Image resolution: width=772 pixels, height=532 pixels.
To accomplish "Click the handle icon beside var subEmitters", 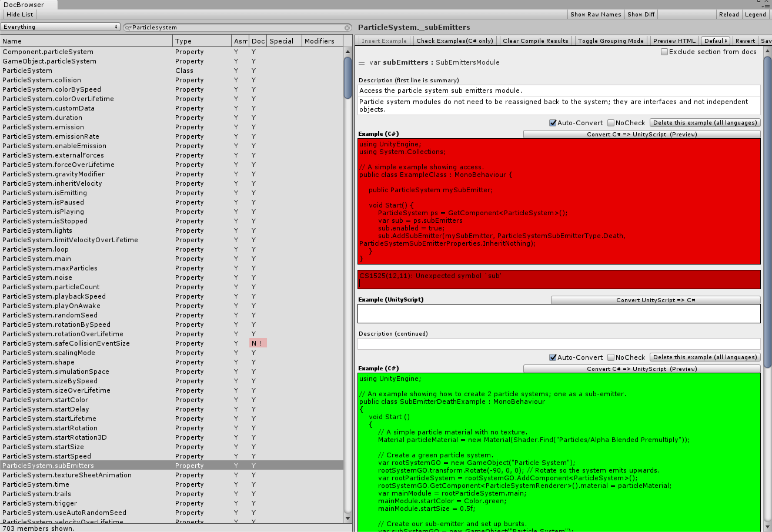I will click(362, 62).
